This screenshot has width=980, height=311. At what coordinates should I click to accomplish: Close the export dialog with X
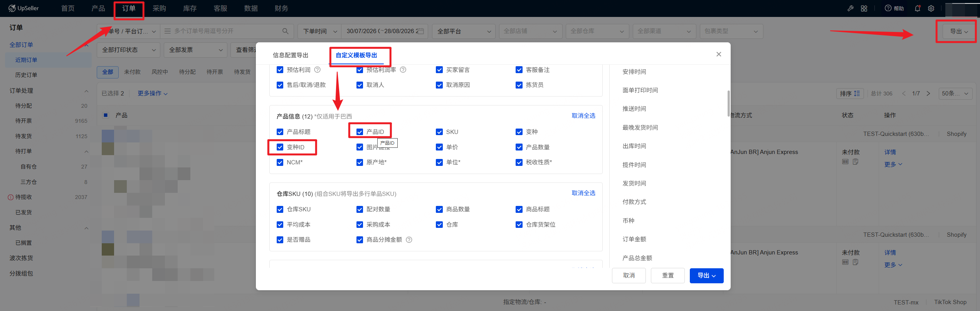[x=719, y=54]
